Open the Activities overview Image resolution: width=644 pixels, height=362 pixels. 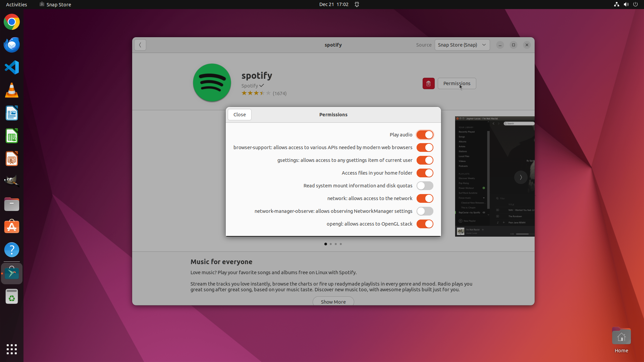[x=16, y=4]
